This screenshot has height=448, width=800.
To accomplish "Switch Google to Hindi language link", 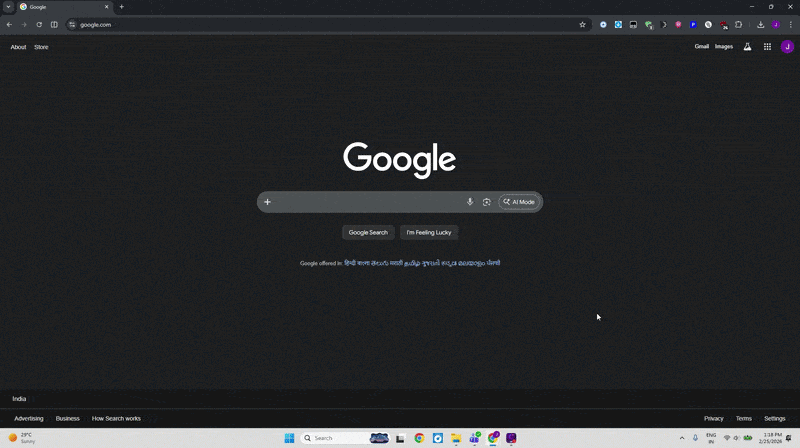I will click(x=350, y=263).
